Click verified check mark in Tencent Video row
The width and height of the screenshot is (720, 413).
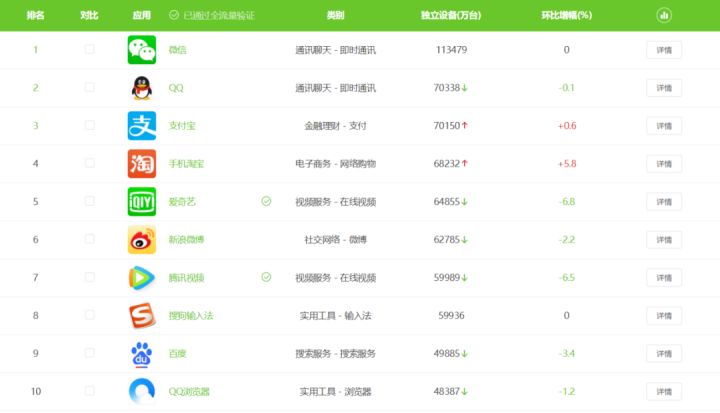tap(266, 277)
